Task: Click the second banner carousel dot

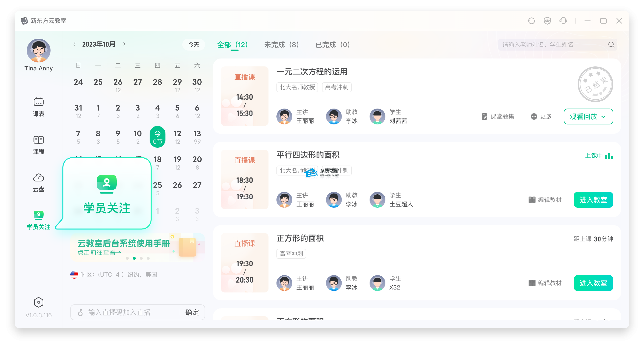Action: coord(134,258)
